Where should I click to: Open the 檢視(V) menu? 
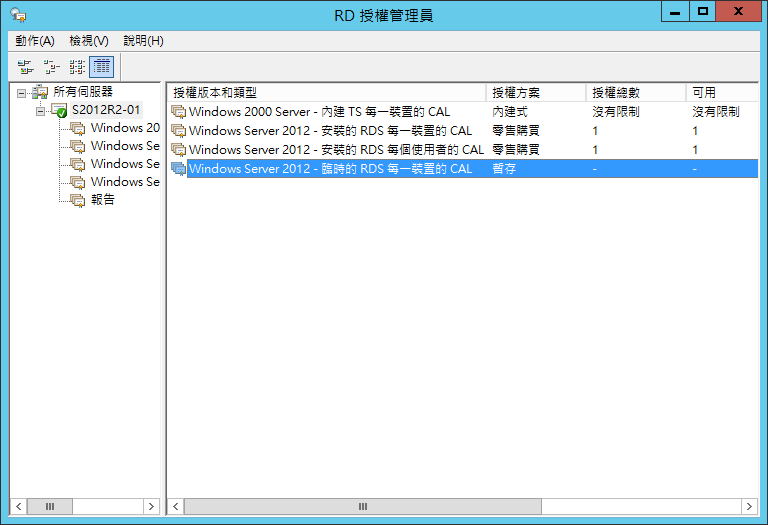[x=89, y=41]
